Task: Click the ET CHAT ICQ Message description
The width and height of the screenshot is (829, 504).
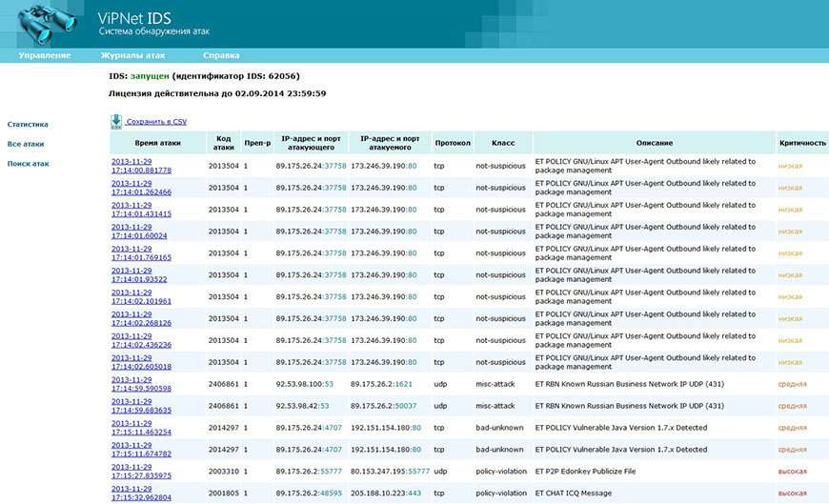Action: [x=573, y=493]
